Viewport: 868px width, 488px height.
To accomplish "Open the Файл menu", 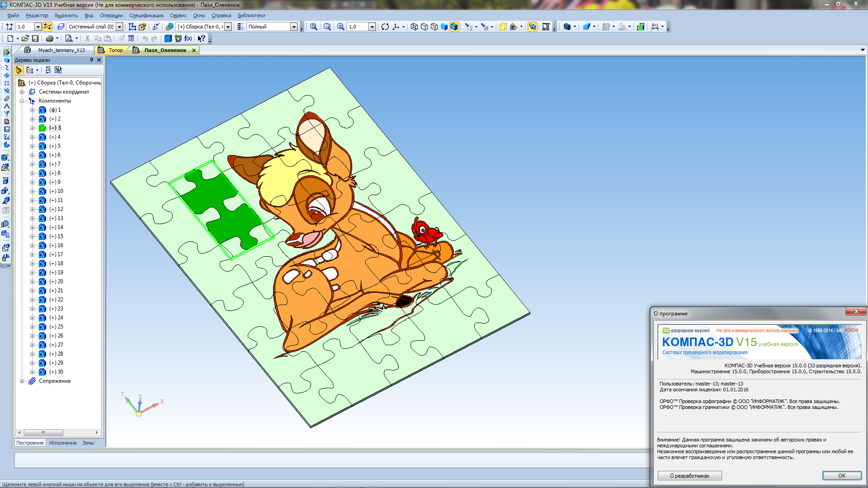I will pyautogui.click(x=13, y=15).
